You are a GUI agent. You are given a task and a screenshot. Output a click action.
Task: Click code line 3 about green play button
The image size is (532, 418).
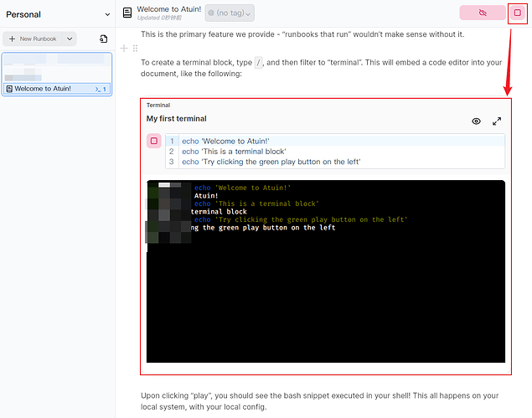pos(271,162)
